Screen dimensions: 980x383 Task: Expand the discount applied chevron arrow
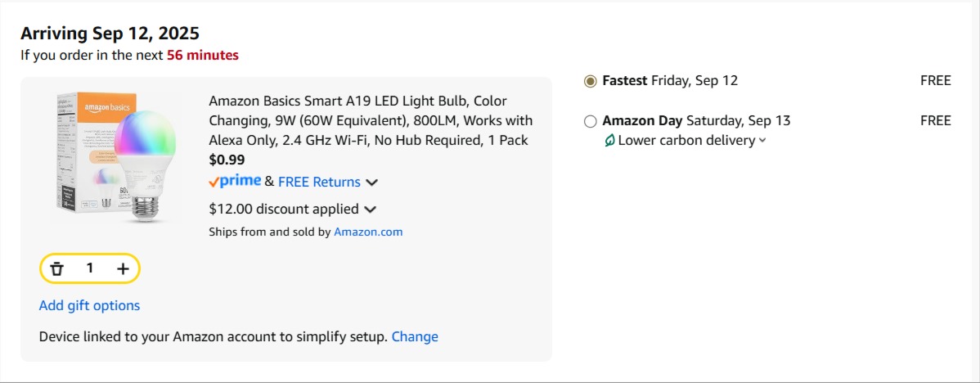pos(370,210)
